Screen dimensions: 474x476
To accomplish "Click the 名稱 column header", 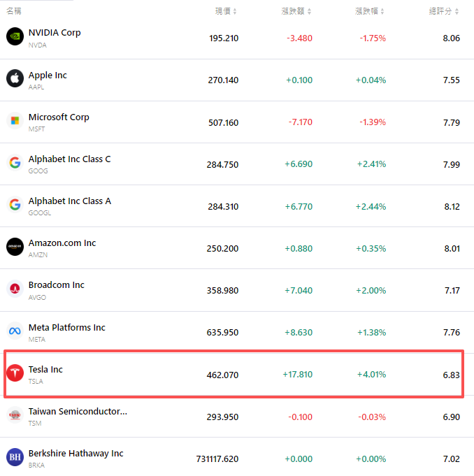I will (13, 11).
